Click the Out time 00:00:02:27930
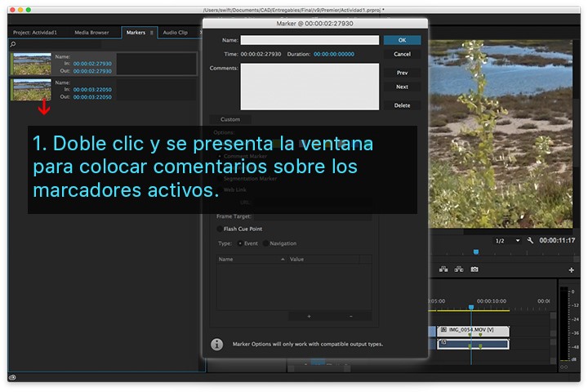 click(92, 71)
